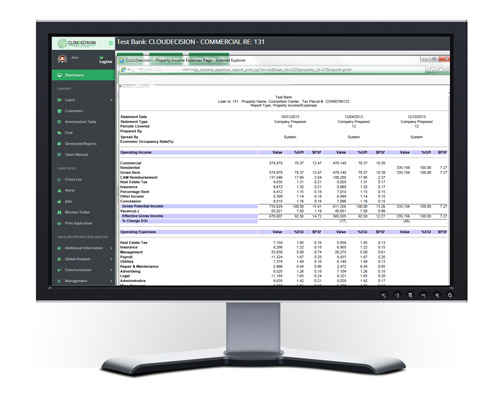Select the Dashboard menu item
Viewport: 500px width, 397px height.
(x=83, y=75)
